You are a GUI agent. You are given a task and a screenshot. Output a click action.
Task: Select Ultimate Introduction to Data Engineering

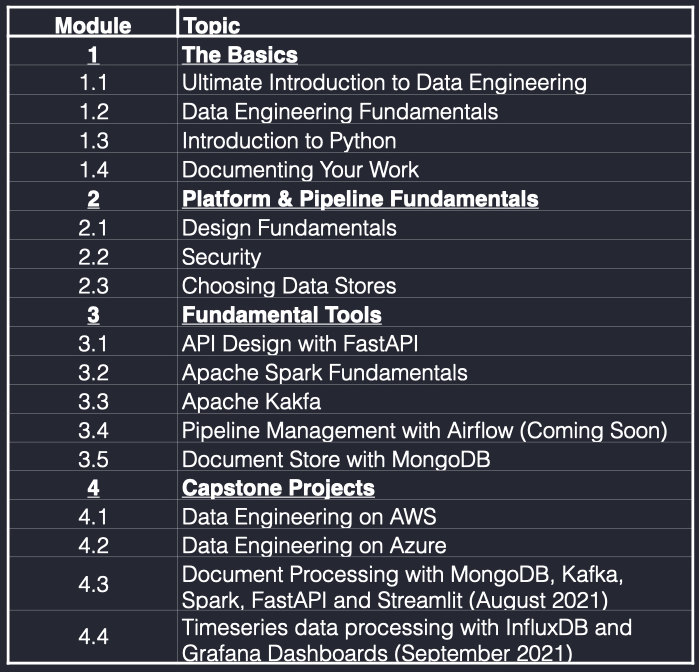384,83
